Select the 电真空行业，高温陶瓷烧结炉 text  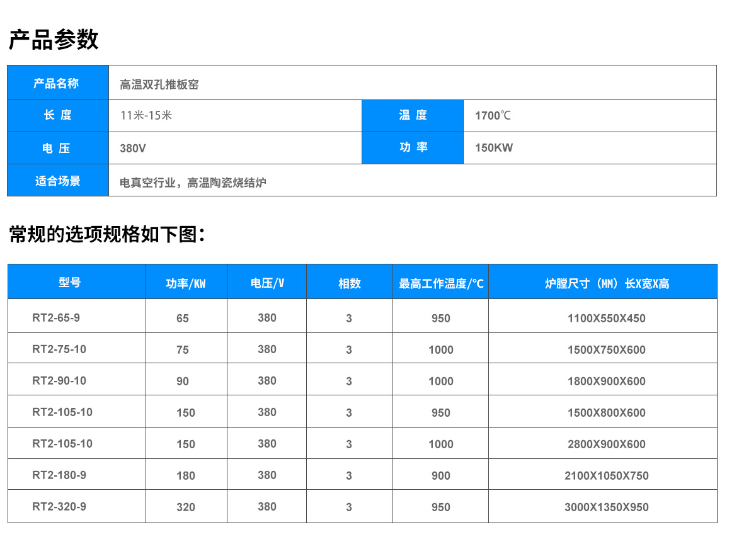pos(193,183)
